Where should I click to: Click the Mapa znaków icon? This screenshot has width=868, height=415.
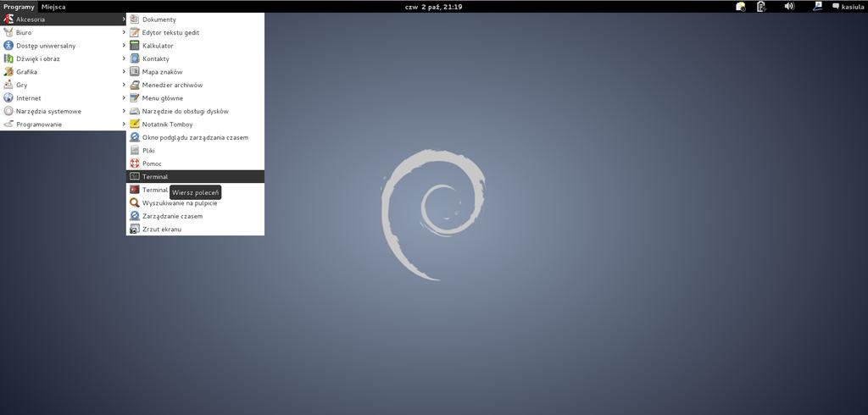tap(135, 72)
